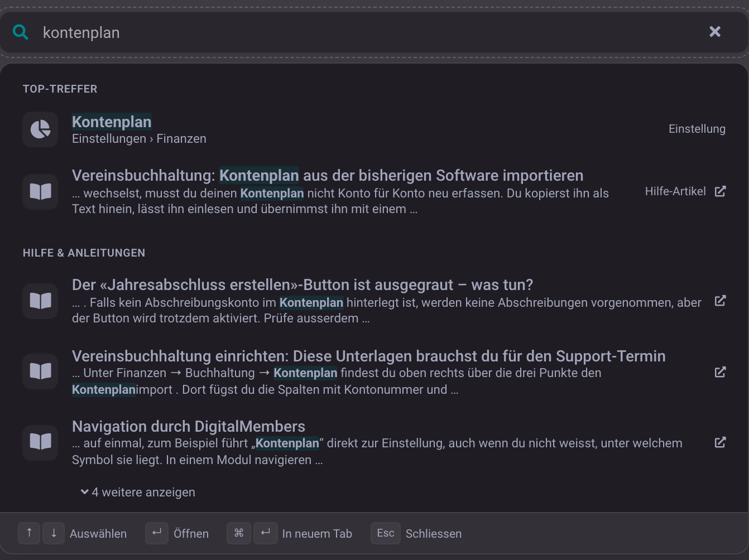This screenshot has height=560, width=749.
Task: Clear the search with the X icon
Action: tap(715, 32)
